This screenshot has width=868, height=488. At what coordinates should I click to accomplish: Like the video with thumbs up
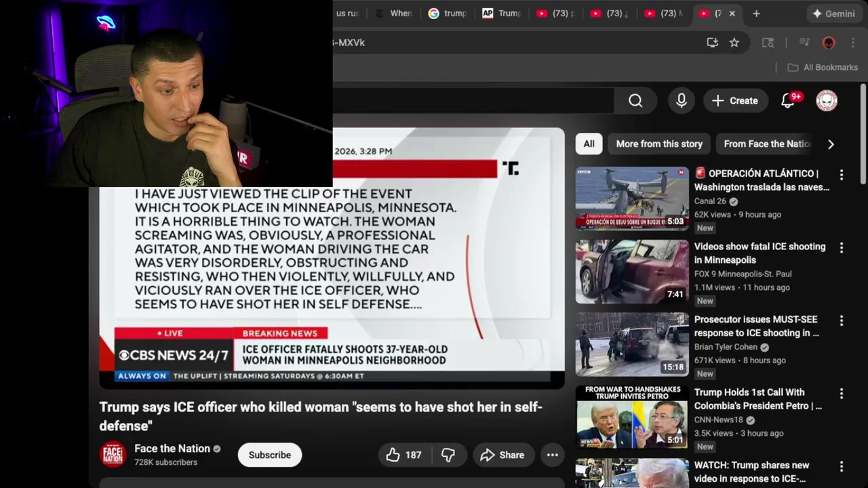pyautogui.click(x=403, y=455)
